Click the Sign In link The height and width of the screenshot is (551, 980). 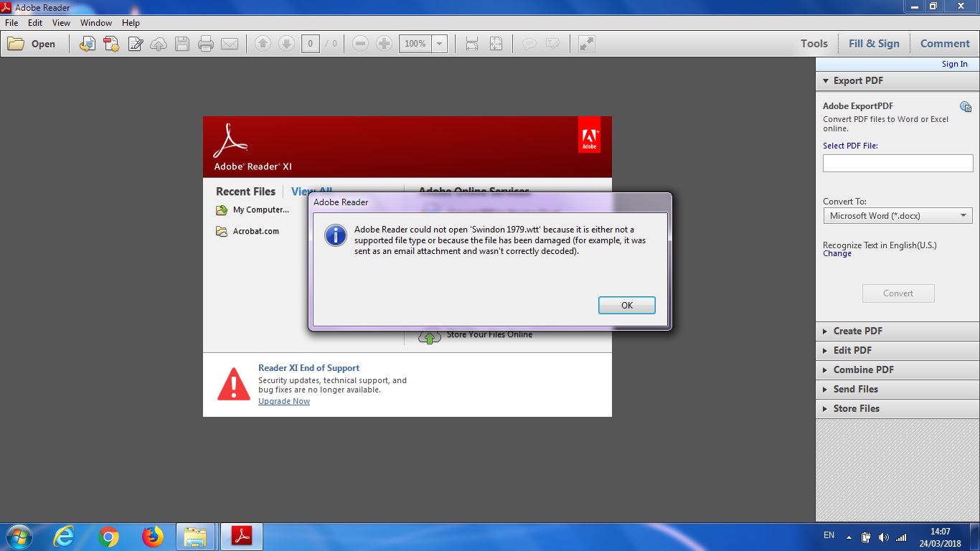pyautogui.click(x=954, y=64)
